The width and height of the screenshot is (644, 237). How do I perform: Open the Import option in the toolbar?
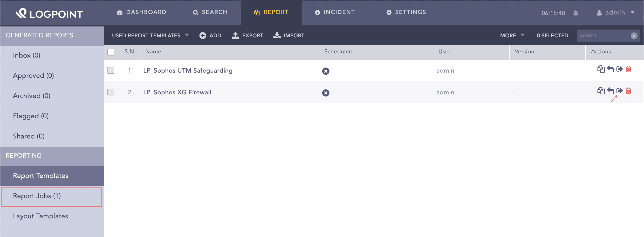point(289,36)
